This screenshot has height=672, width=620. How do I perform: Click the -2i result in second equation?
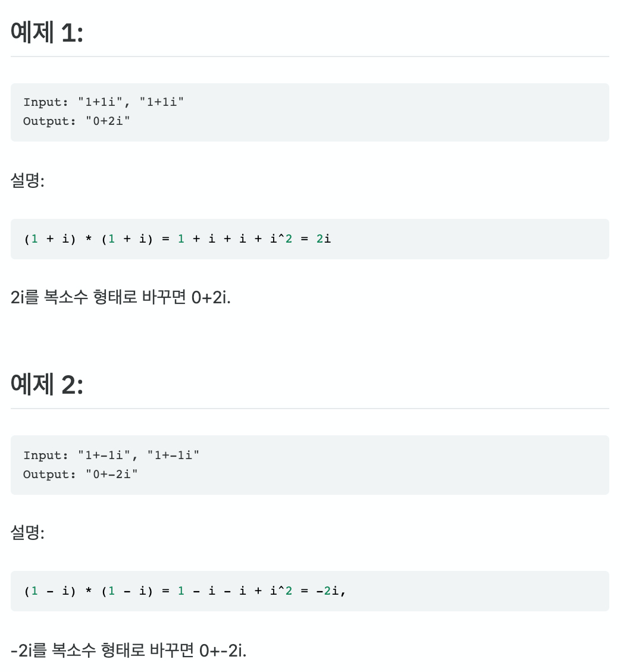[327, 591]
